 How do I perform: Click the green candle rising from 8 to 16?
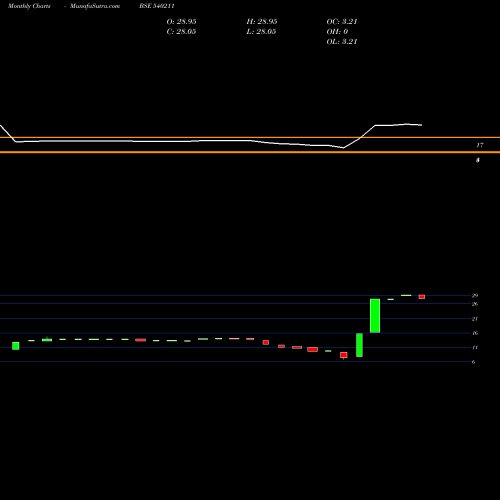[x=359, y=345]
